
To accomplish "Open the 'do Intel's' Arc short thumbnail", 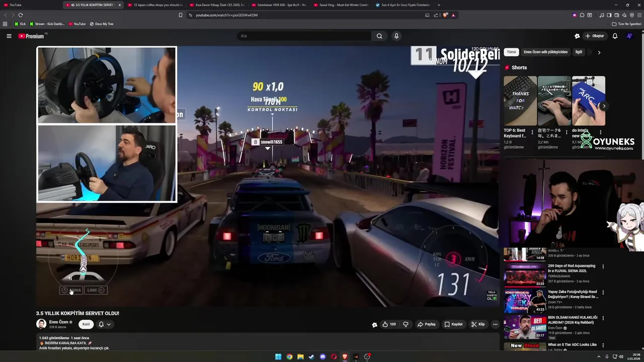I will click(589, 101).
